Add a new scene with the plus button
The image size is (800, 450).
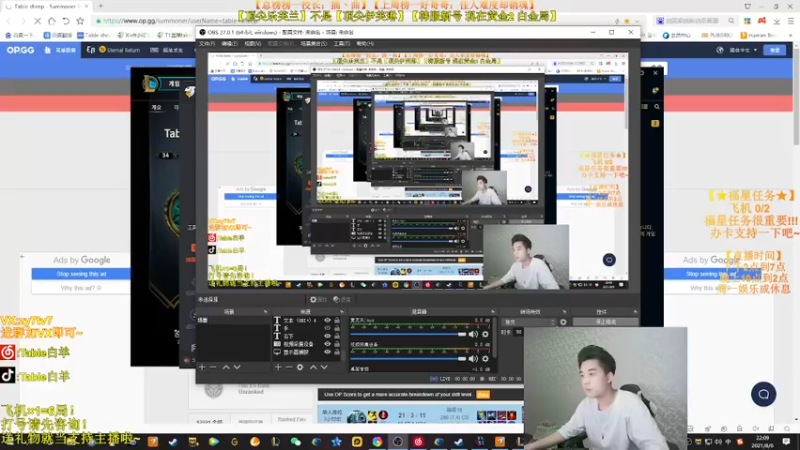(x=202, y=367)
